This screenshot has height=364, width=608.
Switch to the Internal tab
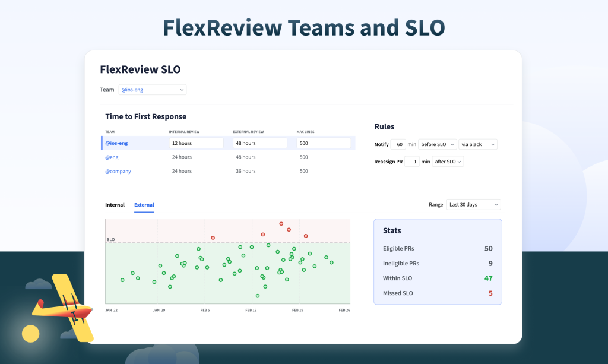point(115,205)
